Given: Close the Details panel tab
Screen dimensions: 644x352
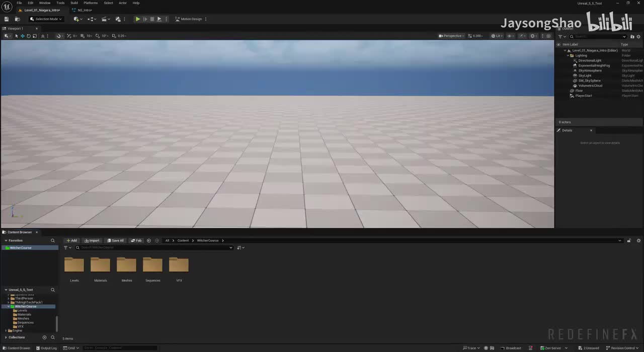Looking at the screenshot, I should click(591, 130).
